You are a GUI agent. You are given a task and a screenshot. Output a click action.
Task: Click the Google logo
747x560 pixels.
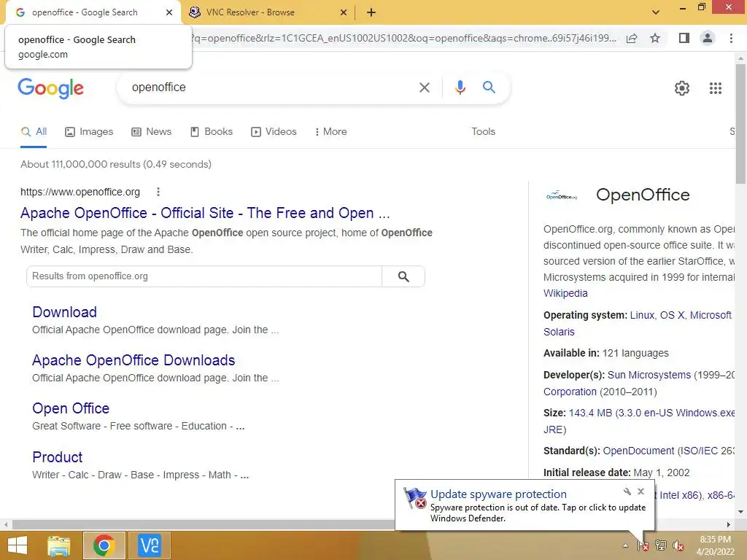50,88
